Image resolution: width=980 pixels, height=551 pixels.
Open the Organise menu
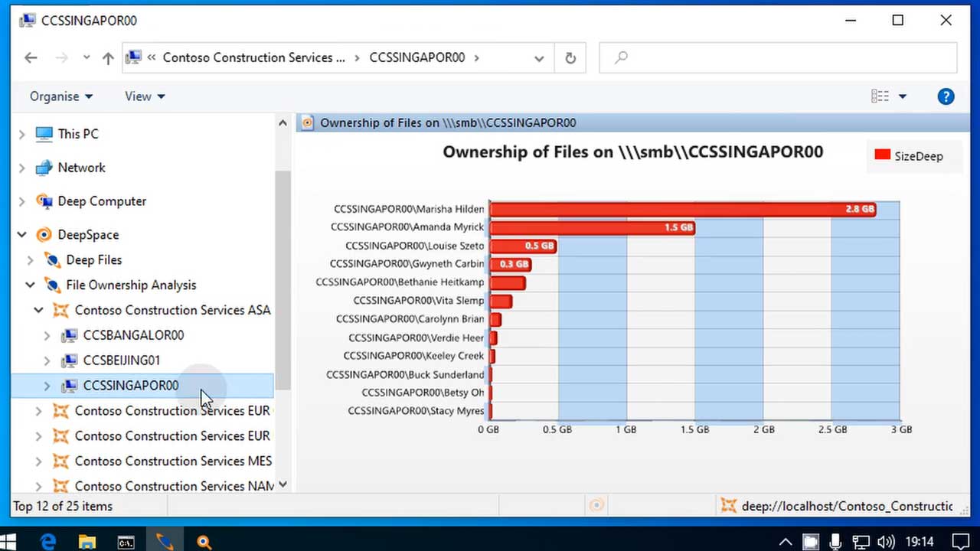61,96
